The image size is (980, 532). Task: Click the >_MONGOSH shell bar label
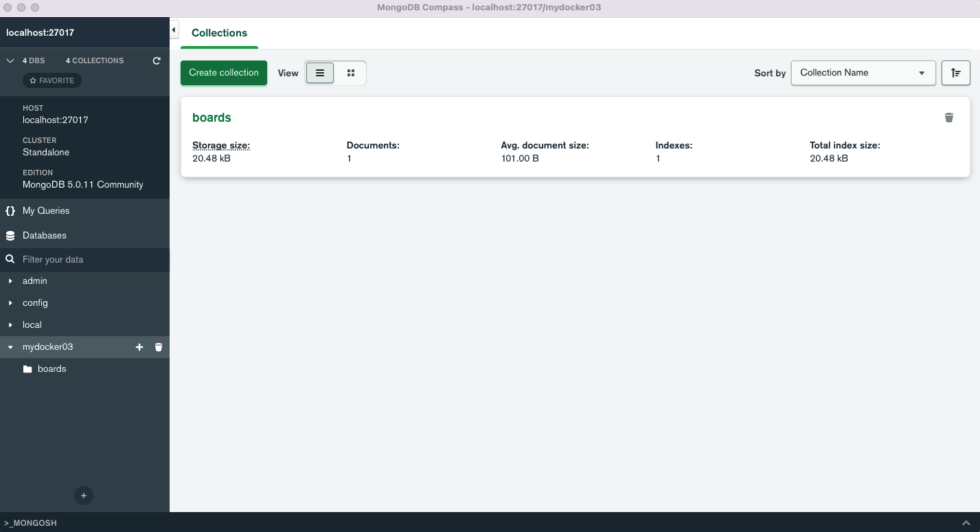tap(30, 523)
